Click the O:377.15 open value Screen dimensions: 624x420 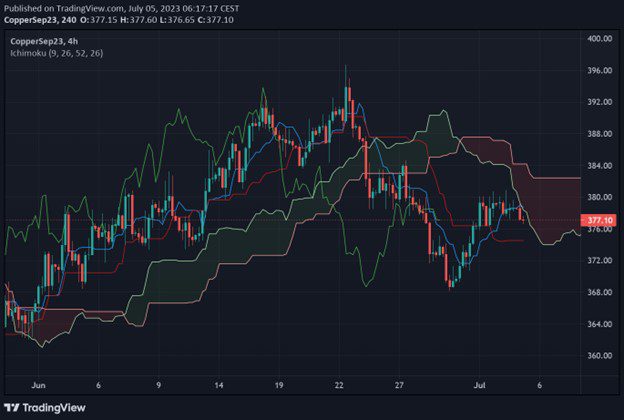[98, 20]
